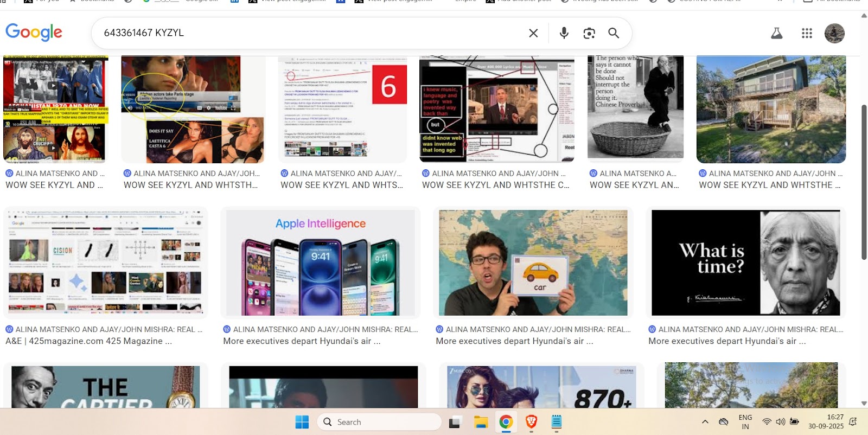Viewport: 868px width, 435px height.
Task: Open the Windows Start menu
Action: point(302,421)
